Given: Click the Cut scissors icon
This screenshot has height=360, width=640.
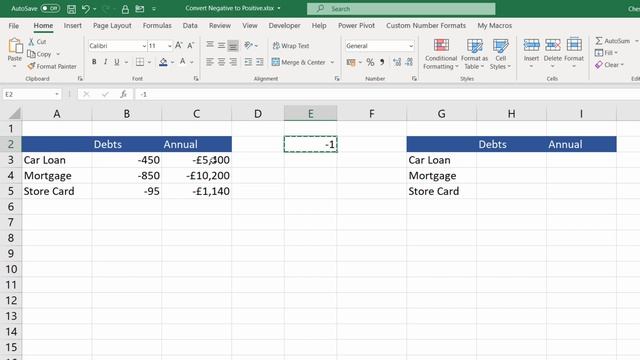Looking at the screenshot, I should [x=31, y=42].
